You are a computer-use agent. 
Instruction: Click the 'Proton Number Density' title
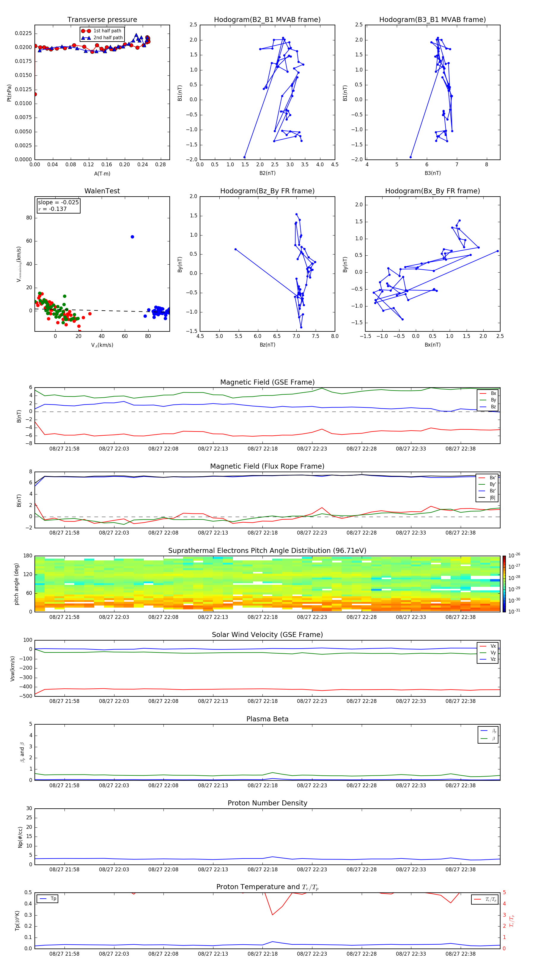pos(267,803)
